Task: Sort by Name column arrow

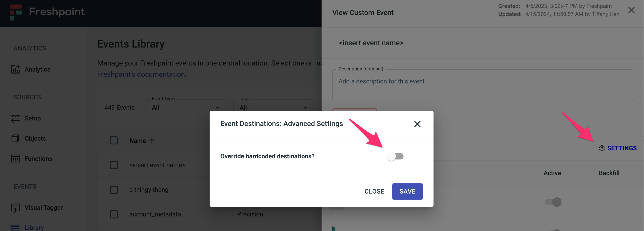Action: point(152,141)
